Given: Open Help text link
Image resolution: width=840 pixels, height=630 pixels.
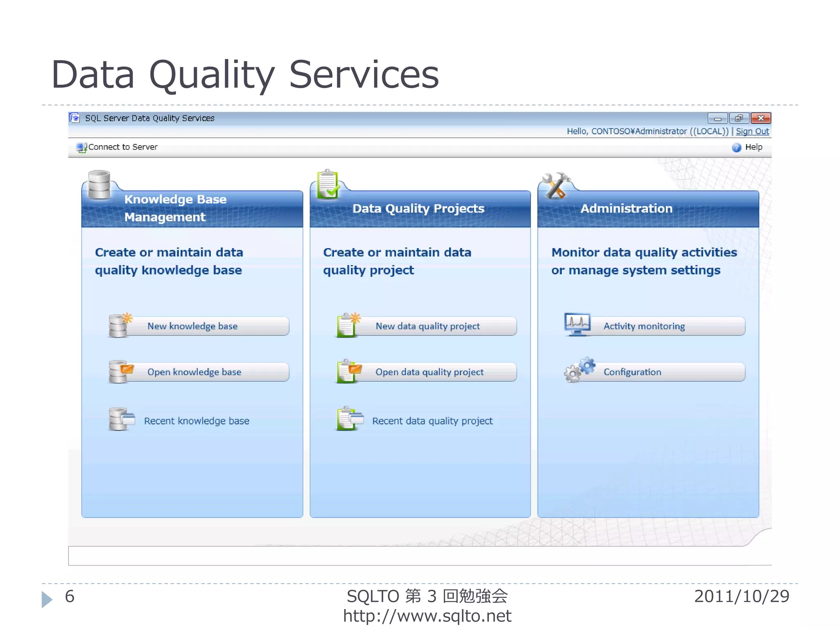Looking at the screenshot, I should [753, 147].
